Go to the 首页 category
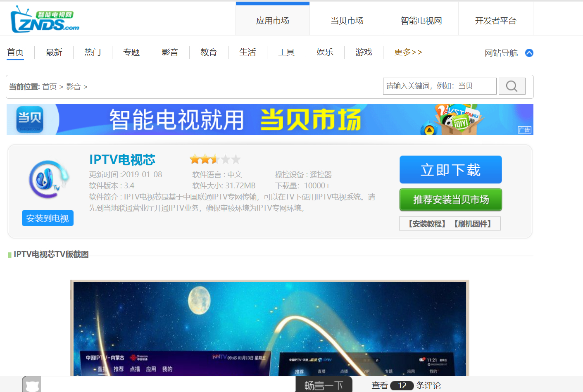The width and height of the screenshot is (583, 392). (x=15, y=52)
